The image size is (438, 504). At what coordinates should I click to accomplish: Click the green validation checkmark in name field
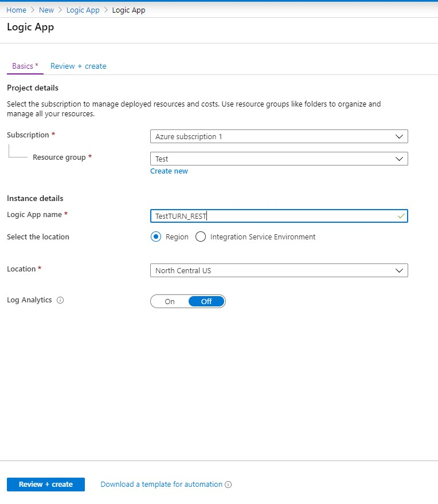tap(401, 216)
